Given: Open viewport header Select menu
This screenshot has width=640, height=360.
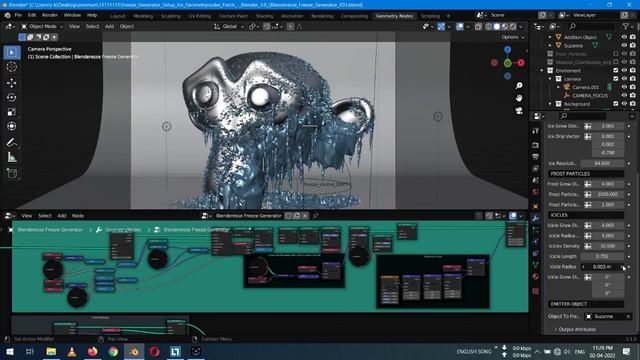Looking at the screenshot, I should [x=92, y=27].
